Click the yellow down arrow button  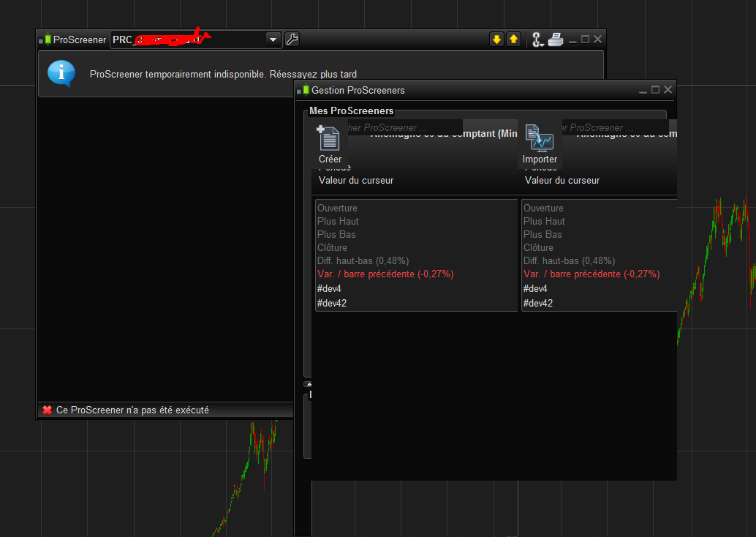pos(496,39)
